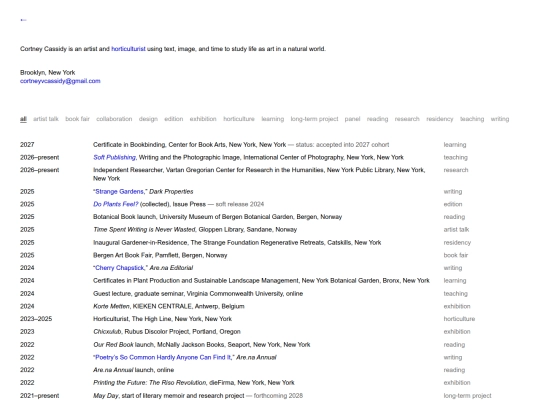
Task: Filter by 'writing' tag in filter bar
Action: (500, 119)
